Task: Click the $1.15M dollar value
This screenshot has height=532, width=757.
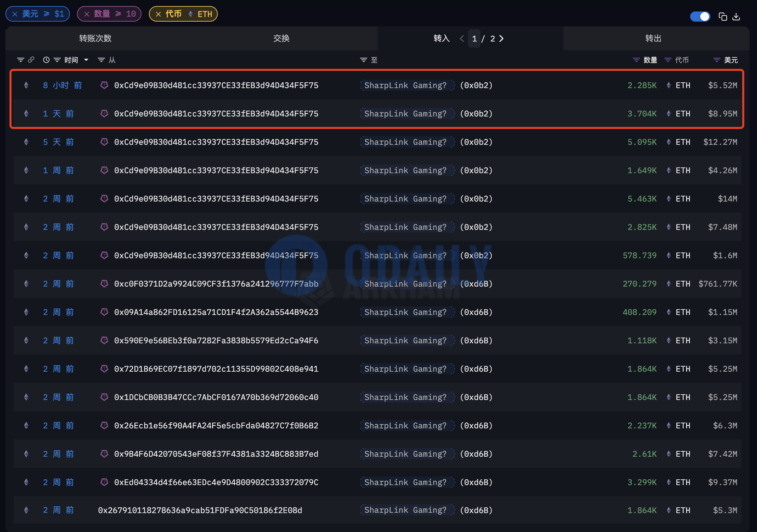Action: [723, 312]
